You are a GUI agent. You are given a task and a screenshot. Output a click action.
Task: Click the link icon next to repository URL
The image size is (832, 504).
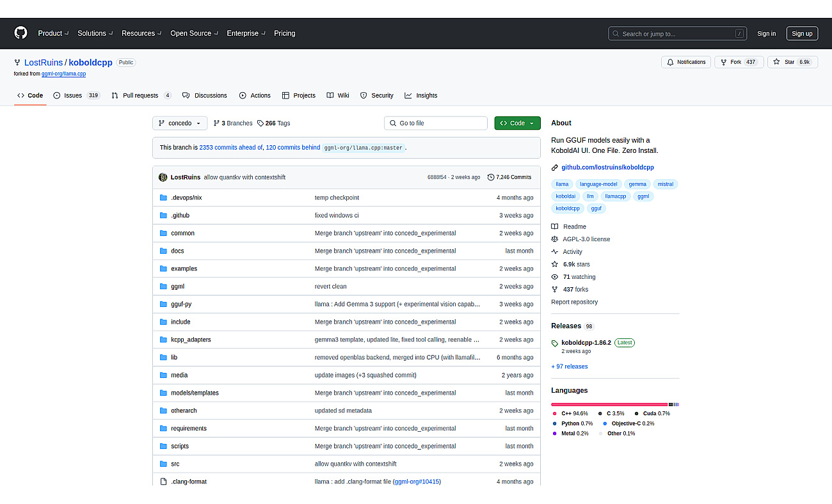pyautogui.click(x=555, y=168)
